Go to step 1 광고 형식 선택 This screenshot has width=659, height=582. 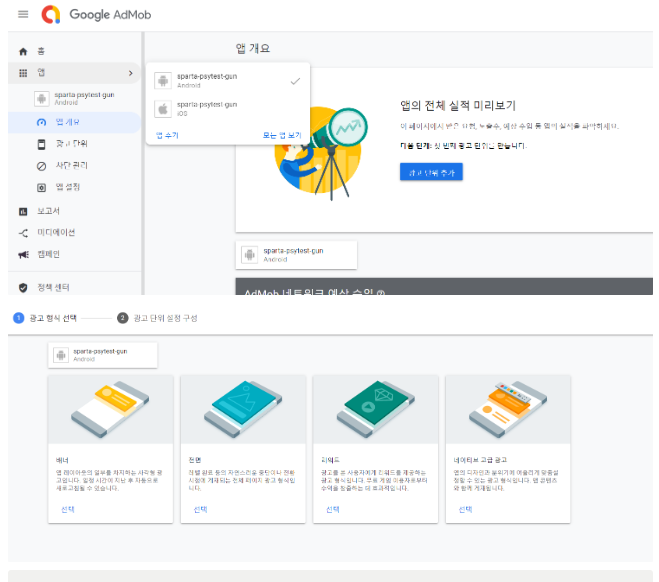tap(45, 318)
